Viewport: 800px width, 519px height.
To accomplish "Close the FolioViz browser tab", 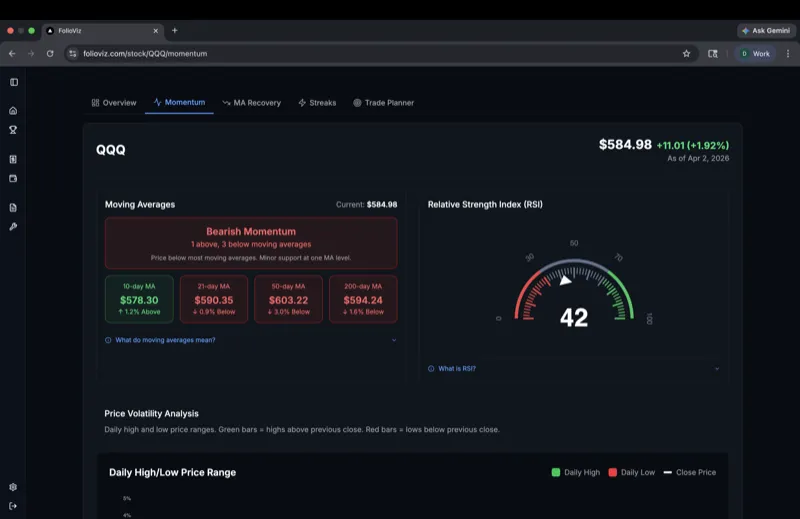I will pyautogui.click(x=156, y=31).
